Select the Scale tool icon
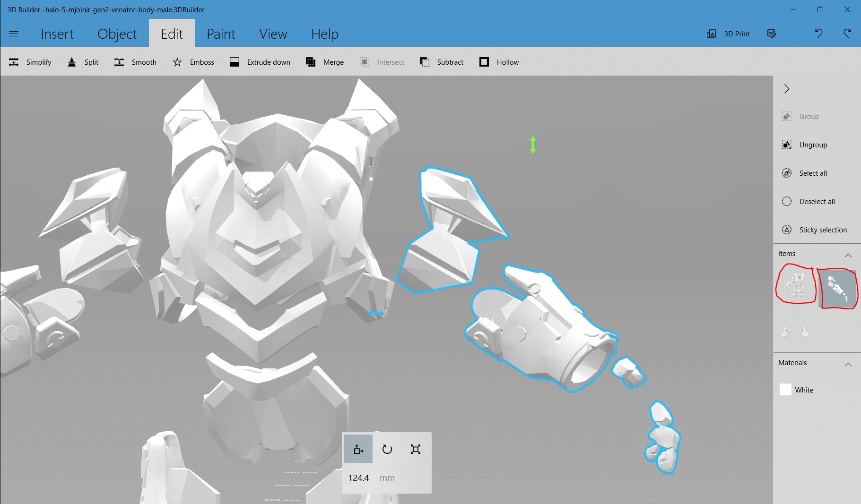This screenshot has width=861, height=504. pyautogui.click(x=415, y=449)
